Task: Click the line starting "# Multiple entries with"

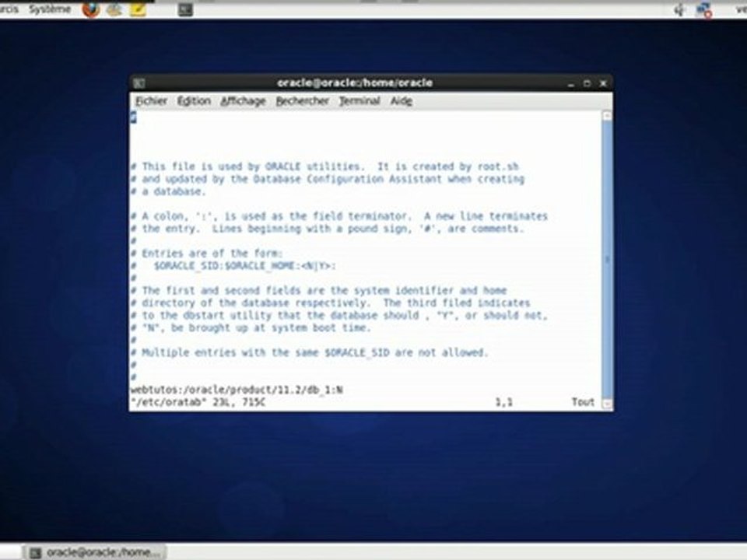Action: [x=309, y=352]
